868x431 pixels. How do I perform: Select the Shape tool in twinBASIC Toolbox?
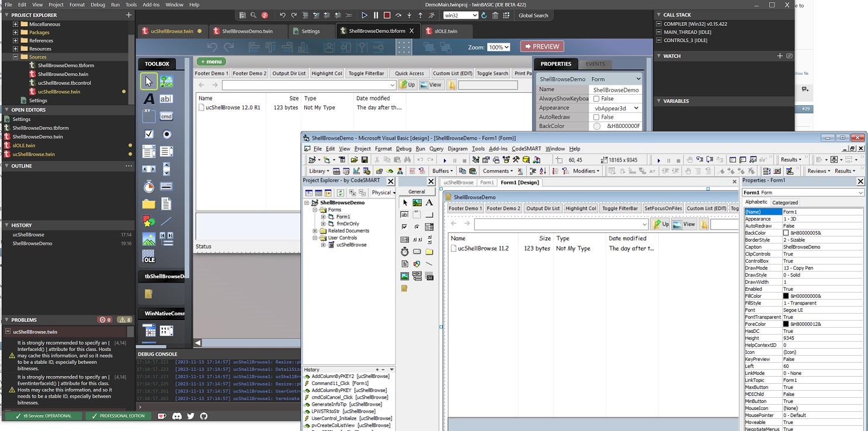point(149,222)
